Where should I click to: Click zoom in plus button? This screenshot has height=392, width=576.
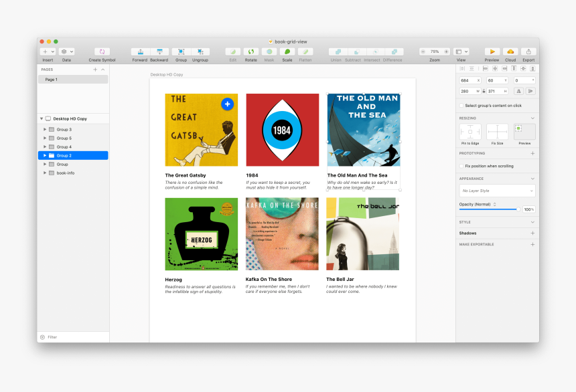[x=446, y=52]
